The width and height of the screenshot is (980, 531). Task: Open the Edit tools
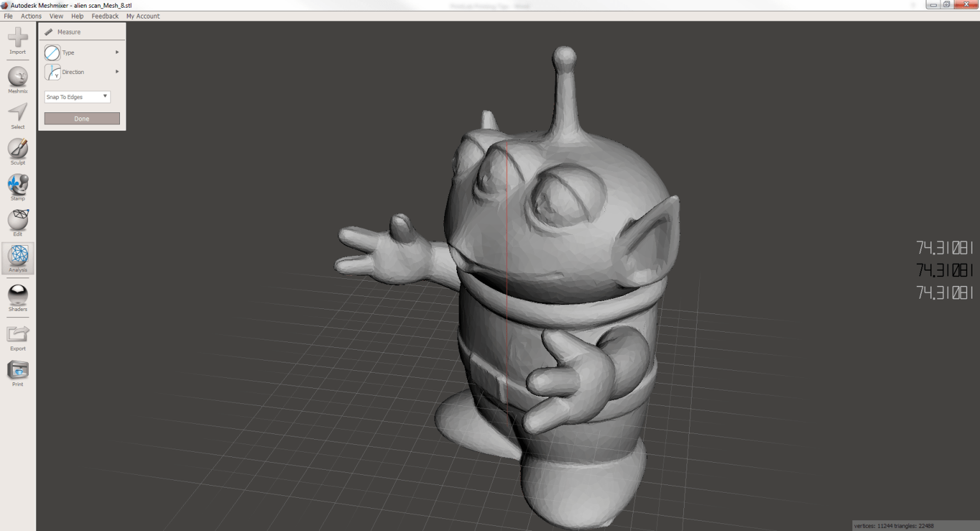pos(18,223)
